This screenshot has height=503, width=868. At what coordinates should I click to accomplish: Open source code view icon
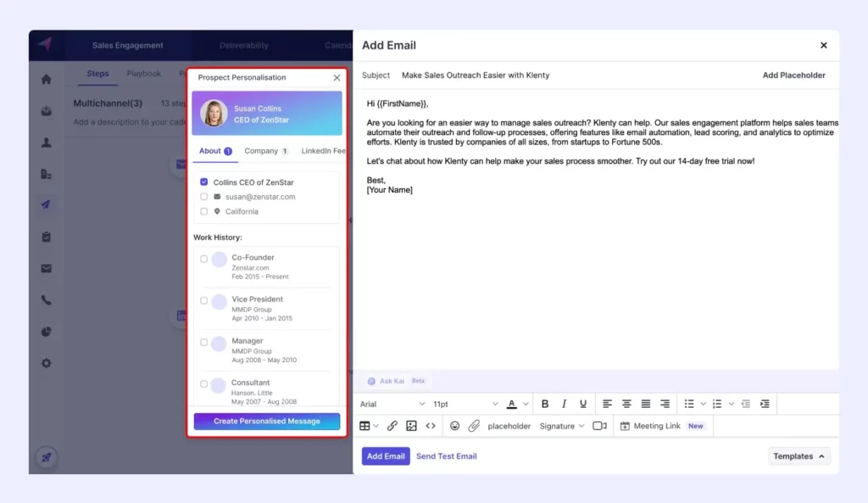pos(431,426)
